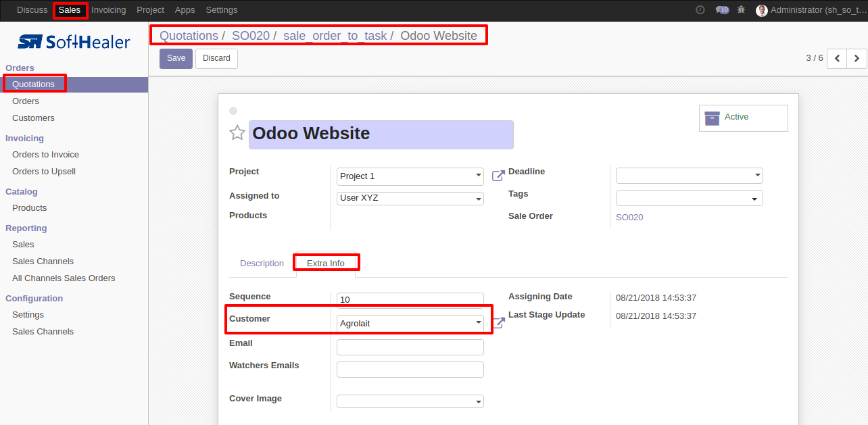Click the 3 / 6 pager counter
This screenshot has width=868, height=425.
pos(815,58)
